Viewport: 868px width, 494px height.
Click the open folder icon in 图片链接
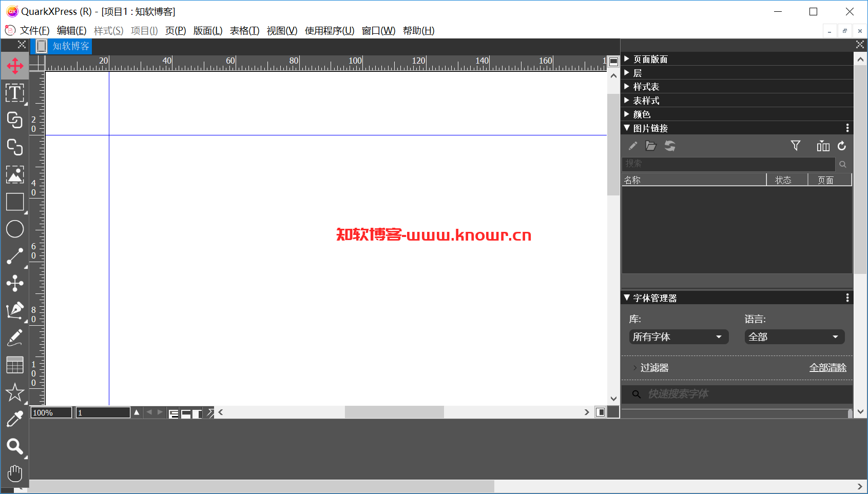[651, 146]
